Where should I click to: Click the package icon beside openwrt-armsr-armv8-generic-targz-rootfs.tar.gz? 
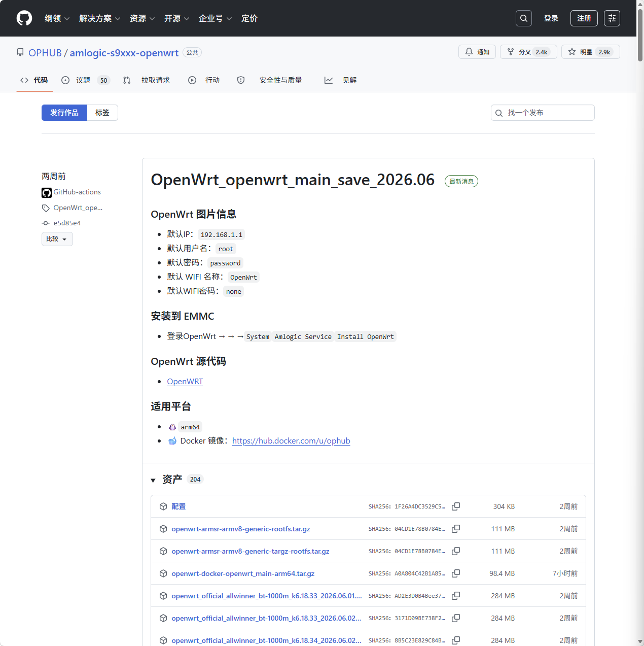pyautogui.click(x=163, y=551)
